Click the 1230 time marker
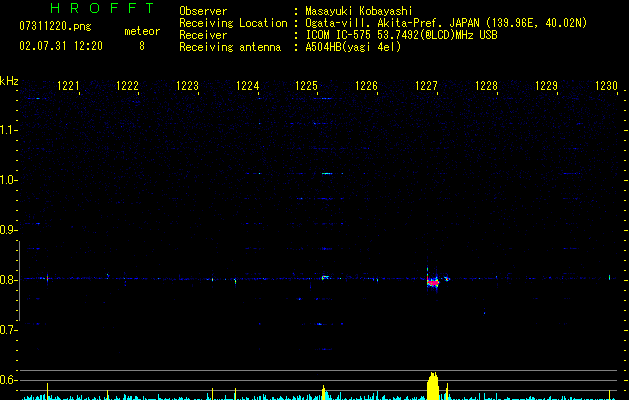The height and width of the screenshot is (400, 629). pyautogui.click(x=606, y=87)
